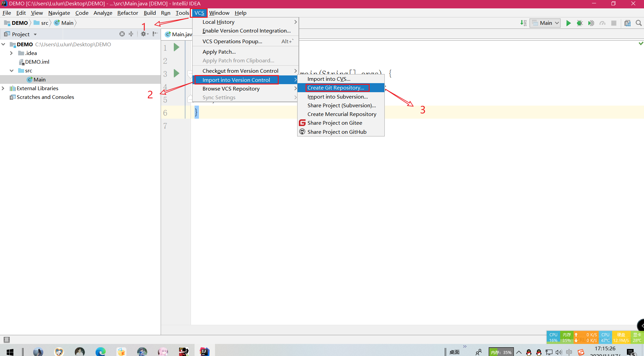Run Main with coverage icon
Screen dimensions: 644x356
(x=591, y=23)
